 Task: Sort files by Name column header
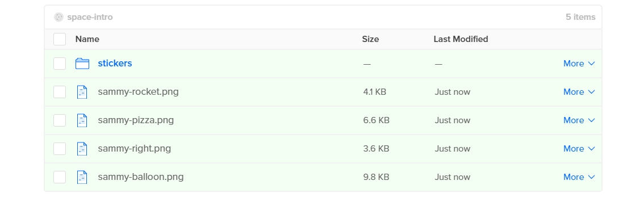(x=87, y=39)
